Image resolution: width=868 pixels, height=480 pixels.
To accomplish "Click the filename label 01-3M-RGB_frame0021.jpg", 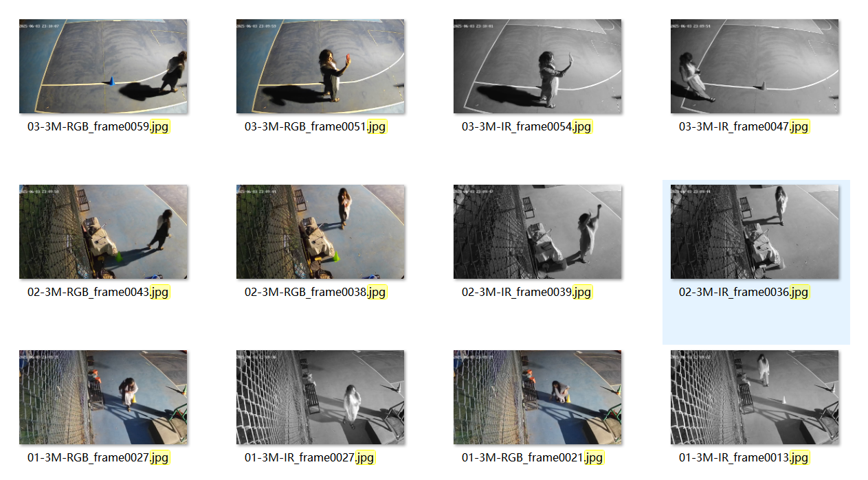I will pyautogui.click(x=533, y=458).
